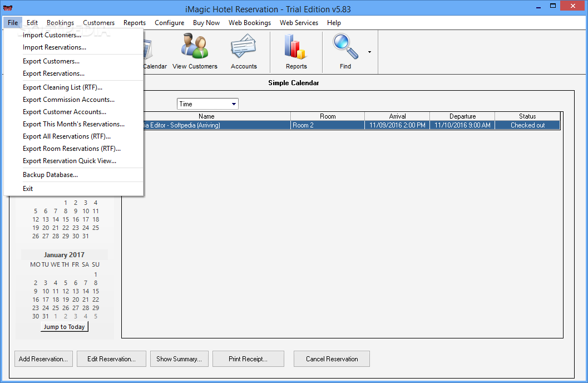
Task: Open the Buy Now menu
Action: point(206,22)
